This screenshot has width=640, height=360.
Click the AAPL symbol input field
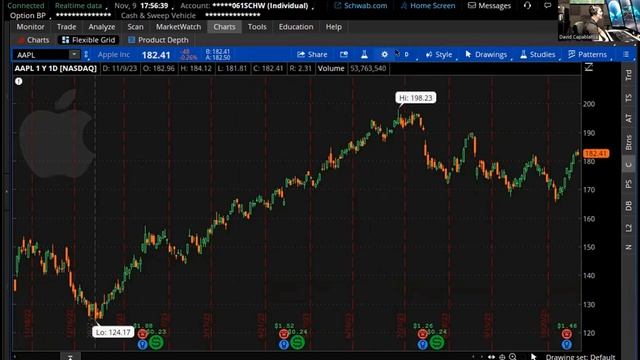pyautogui.click(x=41, y=55)
